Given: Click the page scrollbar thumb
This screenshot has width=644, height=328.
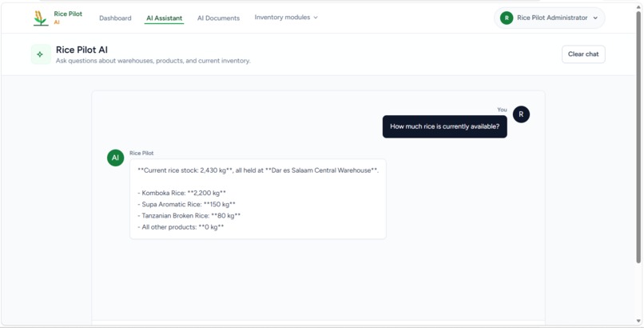Looking at the screenshot, I should (x=638, y=137).
